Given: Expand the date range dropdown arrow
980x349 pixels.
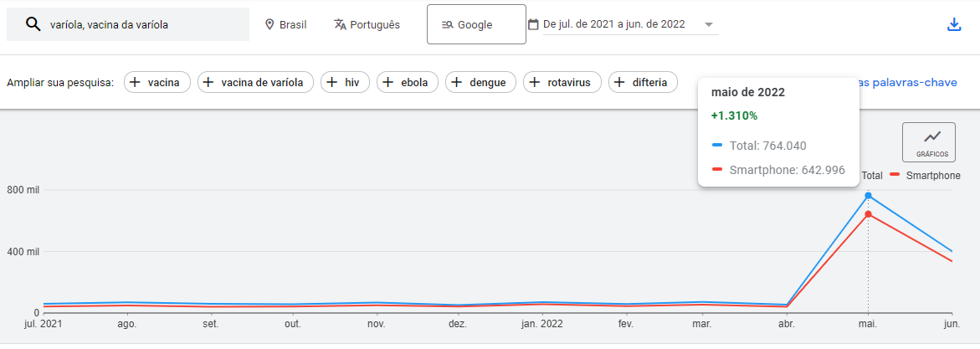Looking at the screenshot, I should 709,24.
